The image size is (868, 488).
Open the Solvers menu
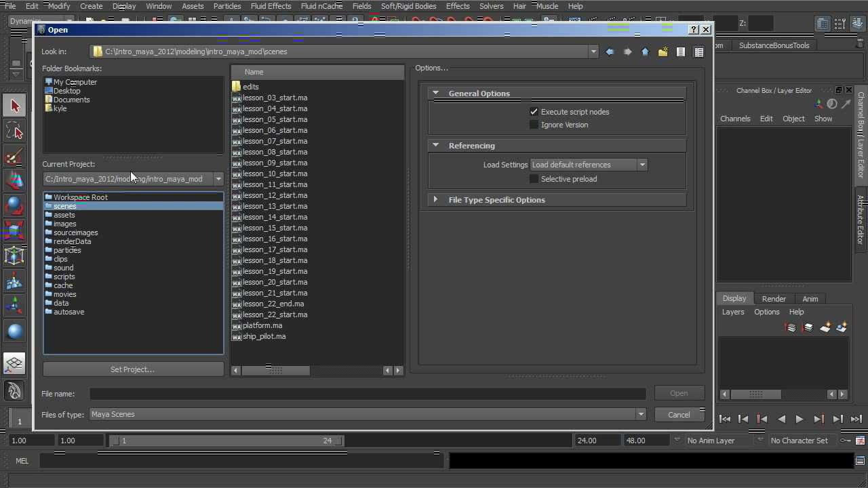pos(491,6)
